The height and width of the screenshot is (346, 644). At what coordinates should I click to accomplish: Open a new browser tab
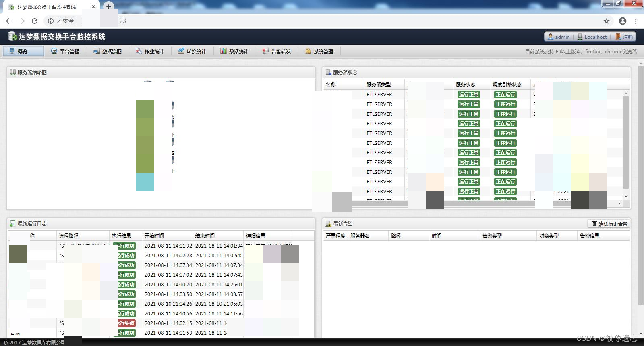(x=108, y=7)
